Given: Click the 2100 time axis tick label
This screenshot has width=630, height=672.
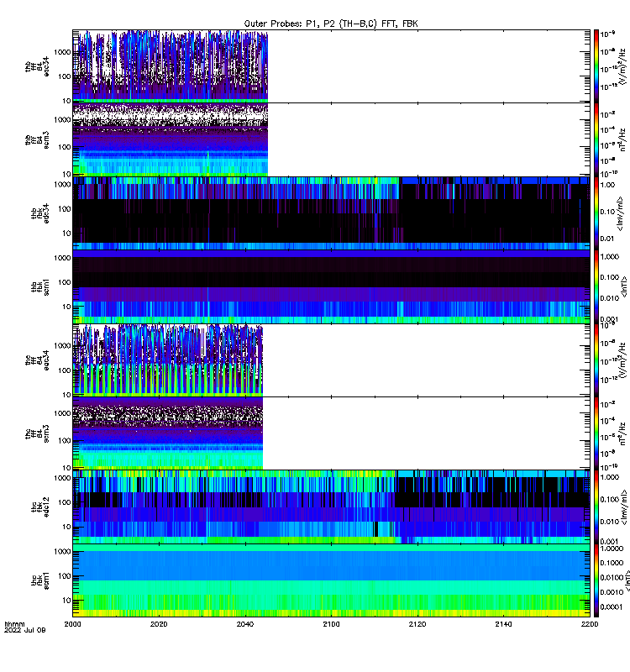Looking at the screenshot, I should (x=331, y=624).
